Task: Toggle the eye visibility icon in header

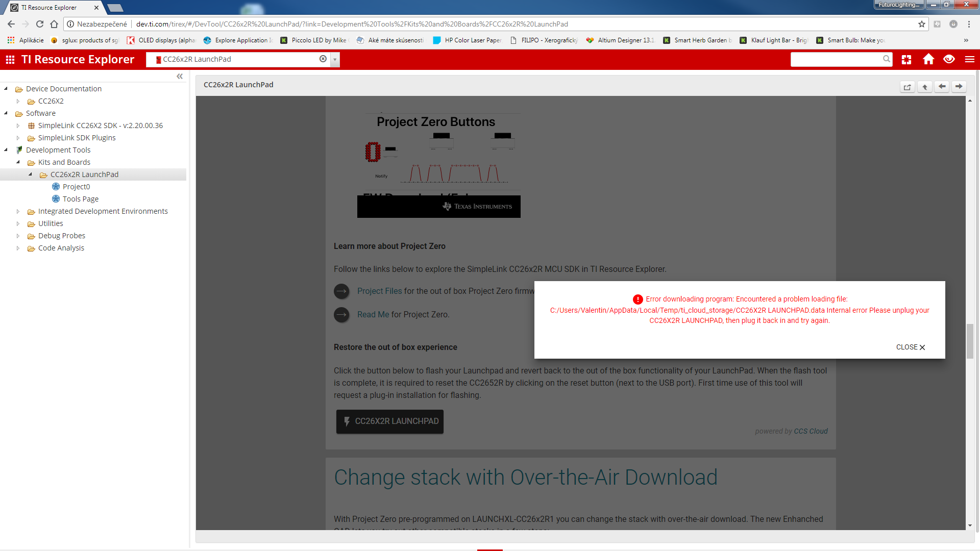Action: pyautogui.click(x=949, y=60)
